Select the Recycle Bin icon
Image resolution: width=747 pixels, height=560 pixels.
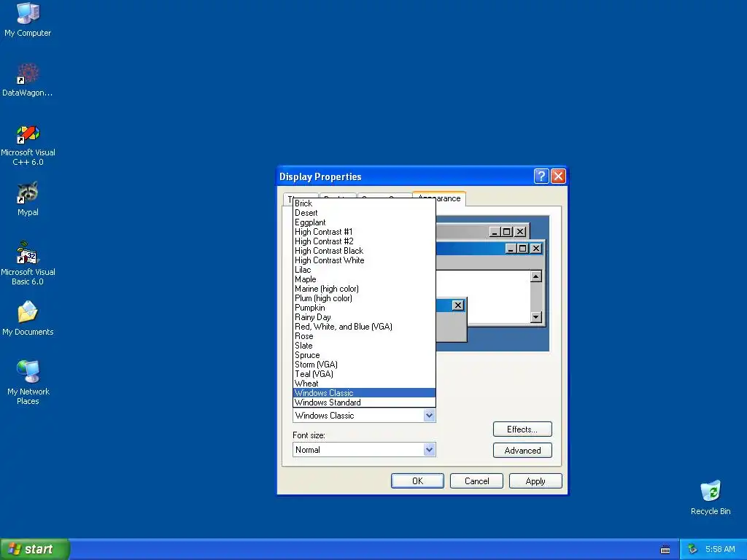click(711, 497)
